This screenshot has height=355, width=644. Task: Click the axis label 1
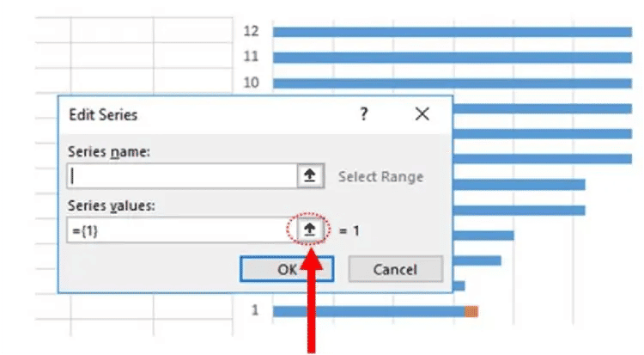255,310
